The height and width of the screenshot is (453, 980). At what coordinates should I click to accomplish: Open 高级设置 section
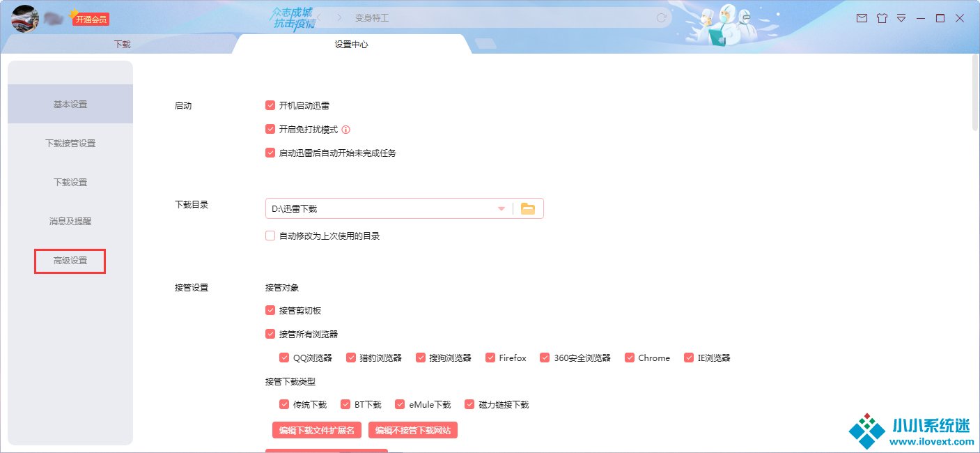(70, 260)
